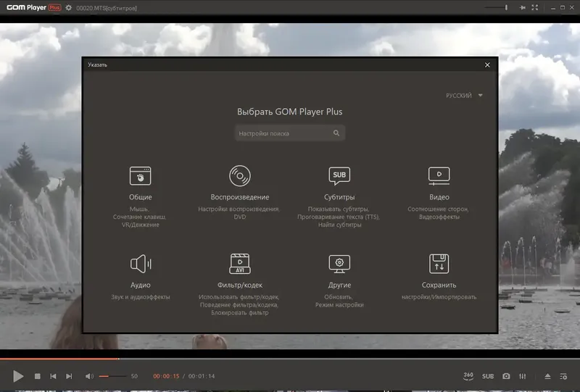This screenshot has width=580, height=392.
Task: Open the Save settings floppy icon (Сохранить)
Action: tap(439, 264)
